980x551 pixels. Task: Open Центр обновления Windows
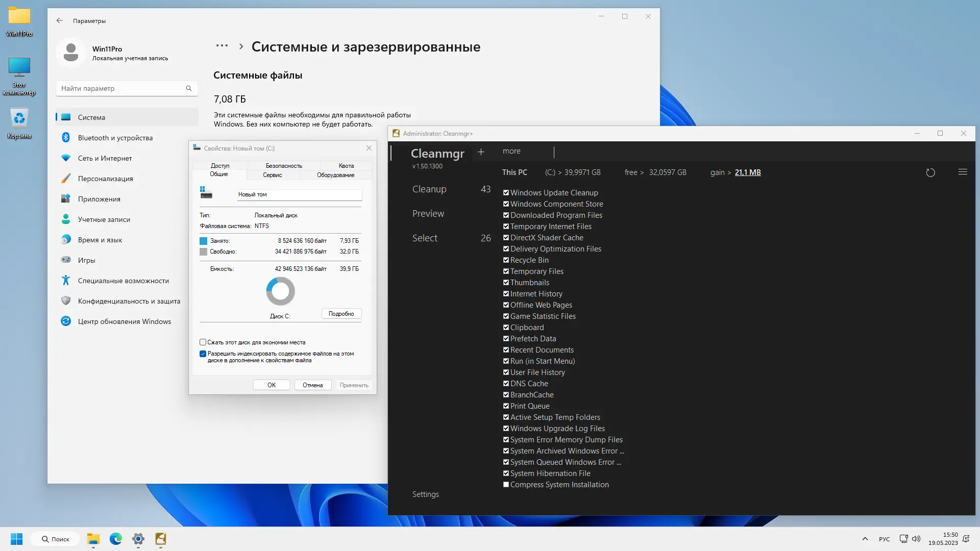click(x=124, y=321)
